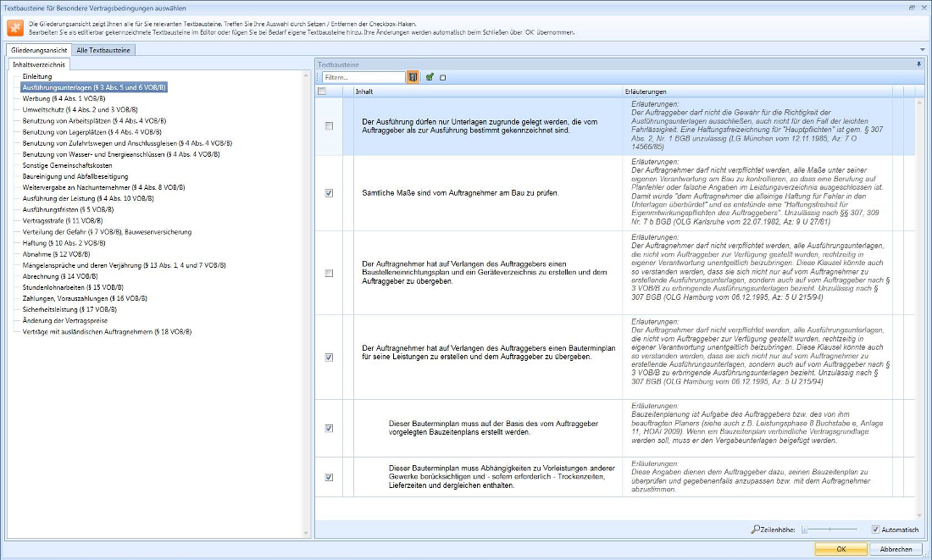Uncheck 'Sämtliche Maße sind vom Auftragnehmer' checkbox
The height and width of the screenshot is (560, 932).
click(329, 193)
